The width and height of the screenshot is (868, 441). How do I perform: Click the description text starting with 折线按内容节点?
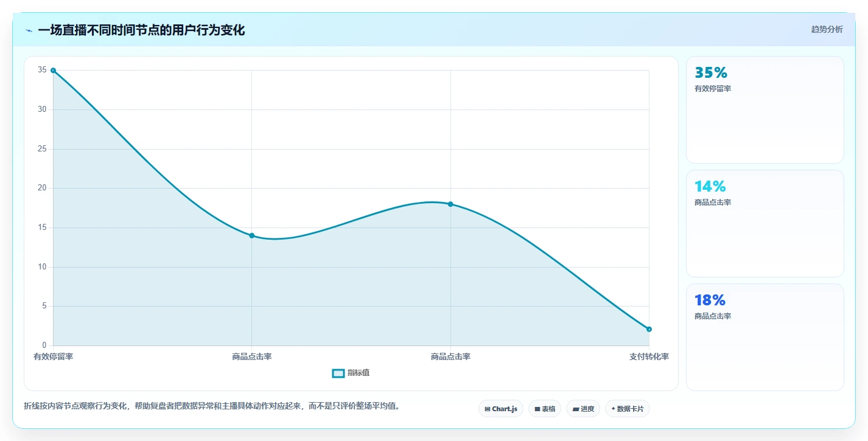tap(213, 406)
